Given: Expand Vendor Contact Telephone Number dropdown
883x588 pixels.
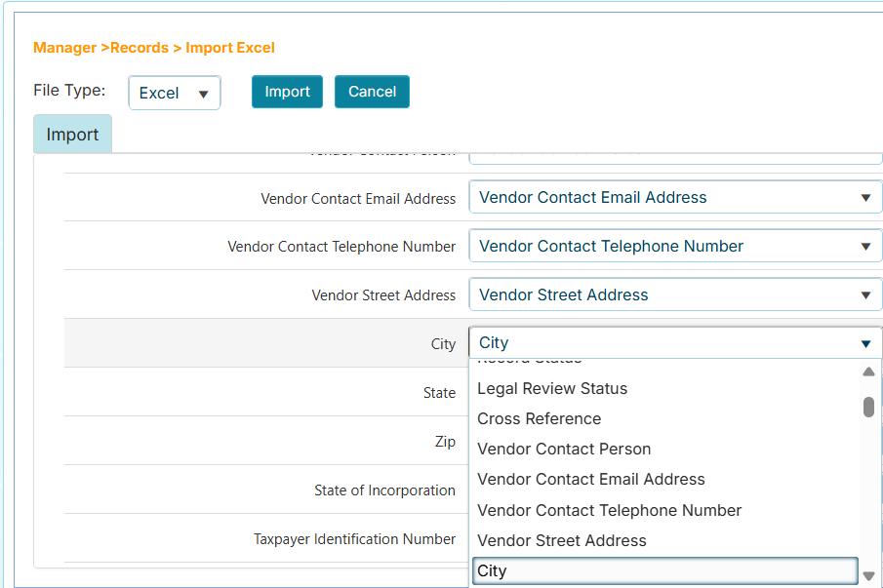Looking at the screenshot, I should point(675,246).
